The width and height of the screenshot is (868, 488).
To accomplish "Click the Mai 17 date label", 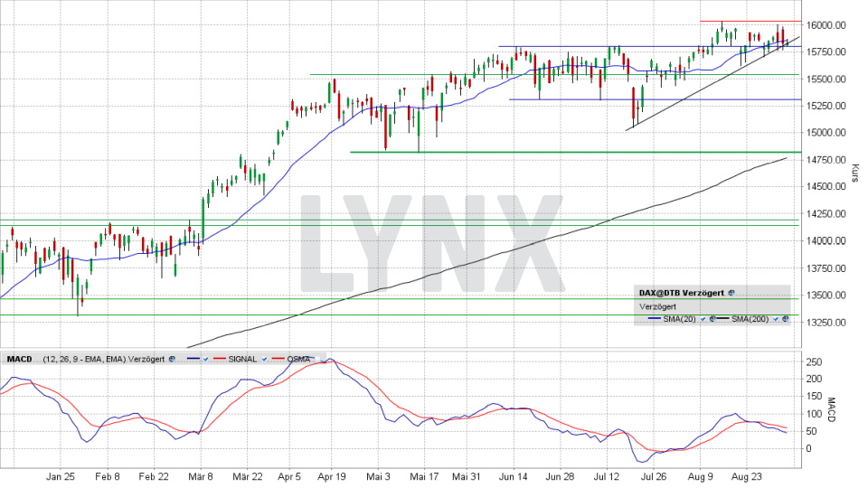I will (424, 477).
